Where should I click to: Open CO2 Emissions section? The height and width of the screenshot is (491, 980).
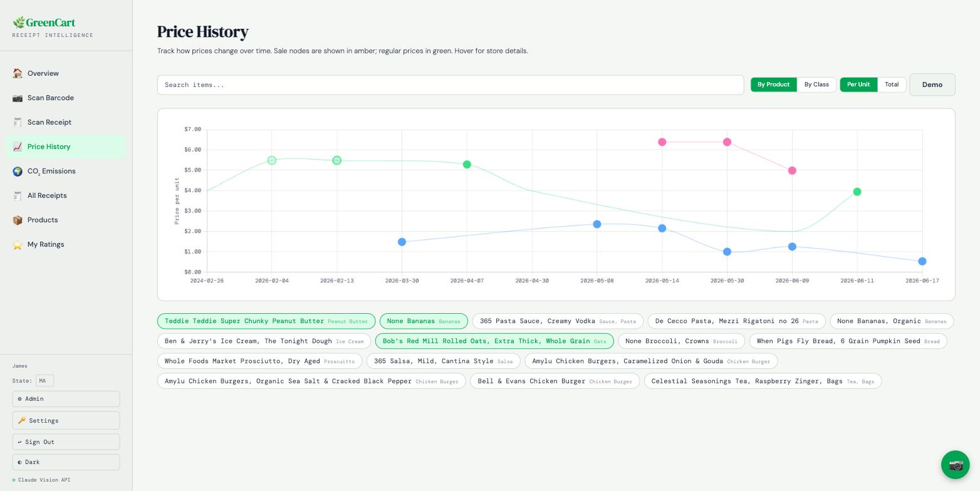click(x=66, y=171)
